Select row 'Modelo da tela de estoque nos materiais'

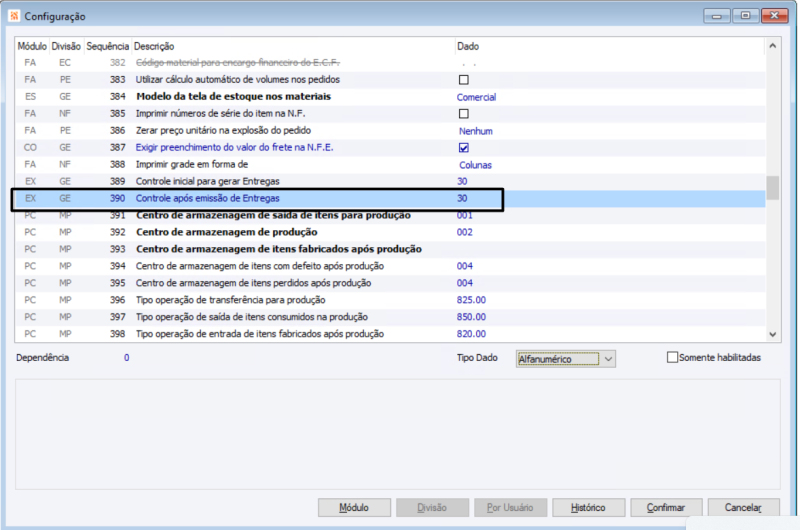coord(390,96)
